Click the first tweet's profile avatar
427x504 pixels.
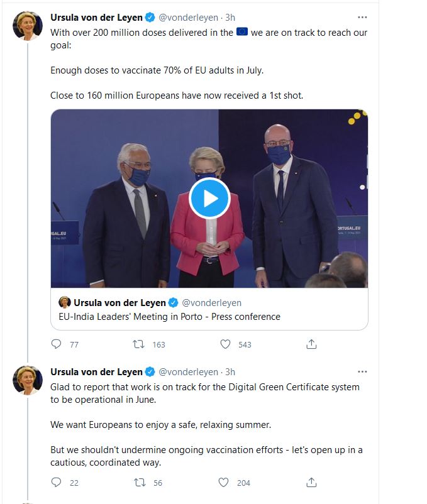click(x=28, y=26)
